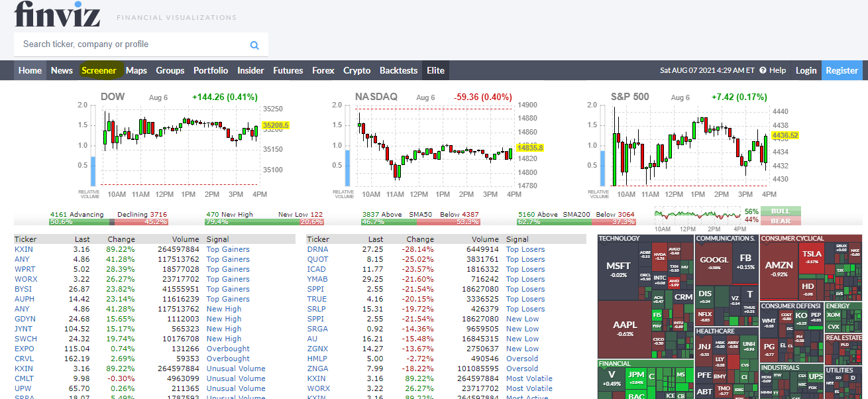This screenshot has width=868, height=399.
Task: Open the ZGNX ticker link
Action: tap(318, 349)
